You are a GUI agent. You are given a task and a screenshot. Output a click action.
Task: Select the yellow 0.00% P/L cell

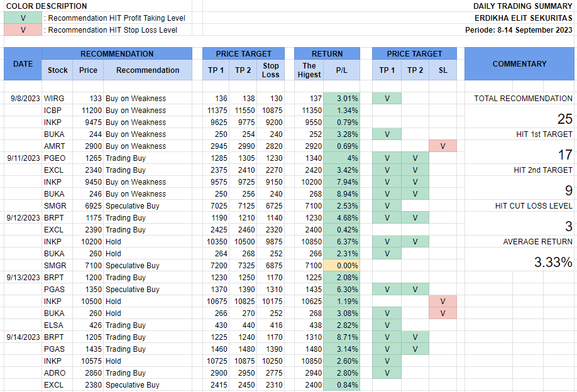(342, 266)
